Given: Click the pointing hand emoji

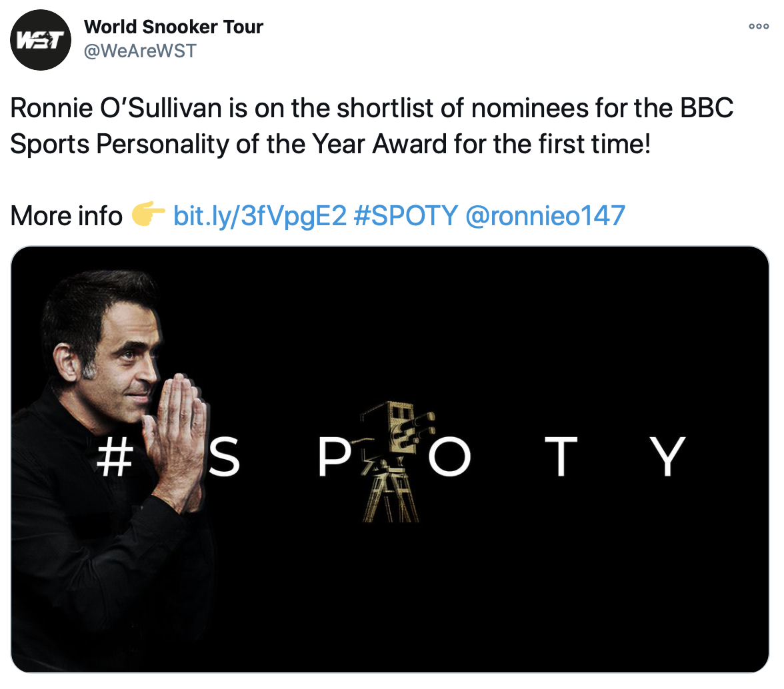Looking at the screenshot, I should [148, 215].
